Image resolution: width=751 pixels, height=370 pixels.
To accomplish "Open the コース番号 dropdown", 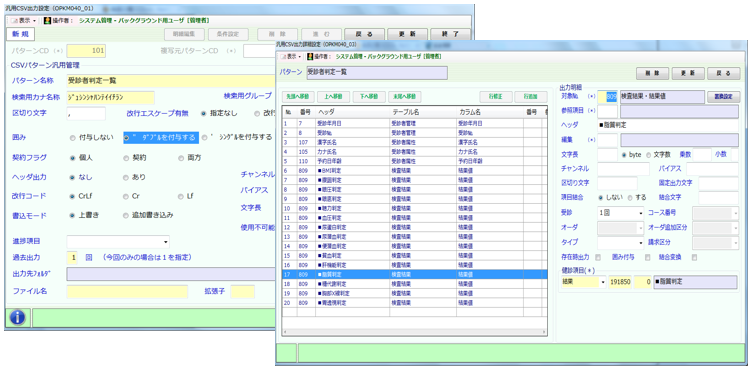I will tap(716, 213).
